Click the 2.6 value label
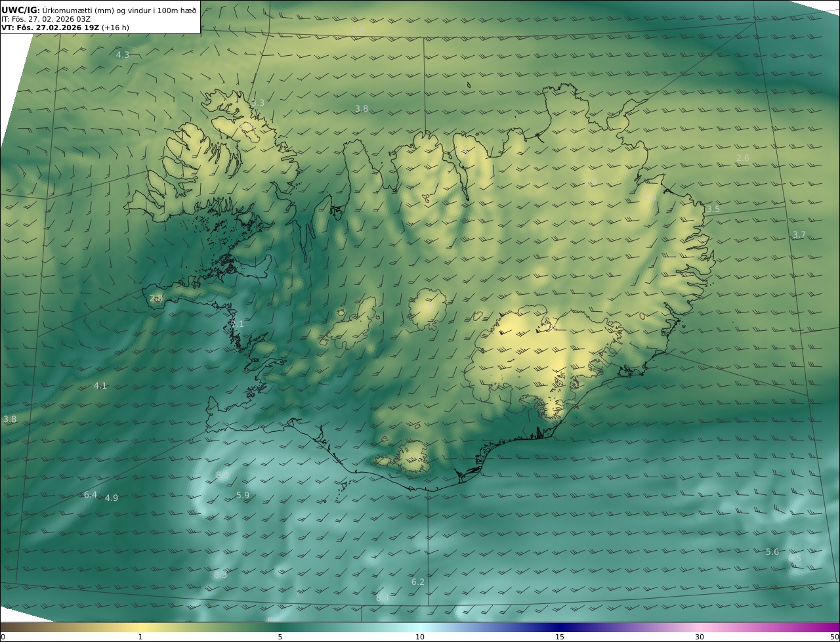This screenshot has width=840, height=642. [x=743, y=158]
